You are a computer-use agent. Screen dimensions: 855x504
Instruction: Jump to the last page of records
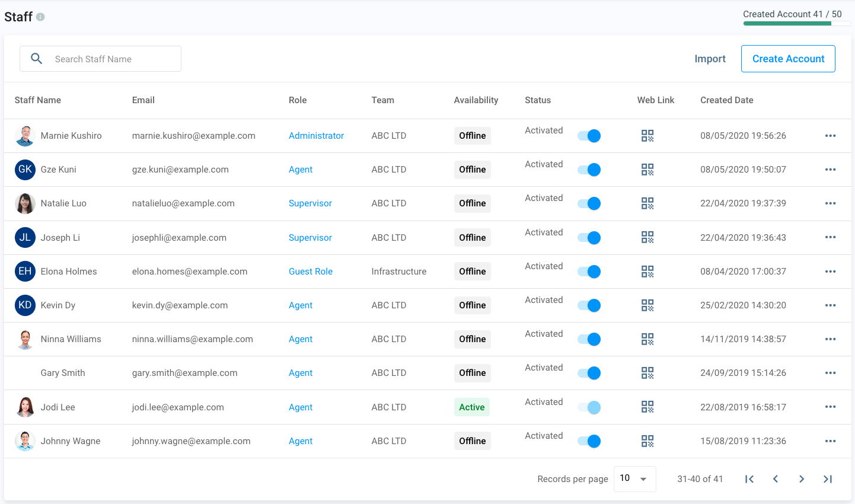coord(828,479)
